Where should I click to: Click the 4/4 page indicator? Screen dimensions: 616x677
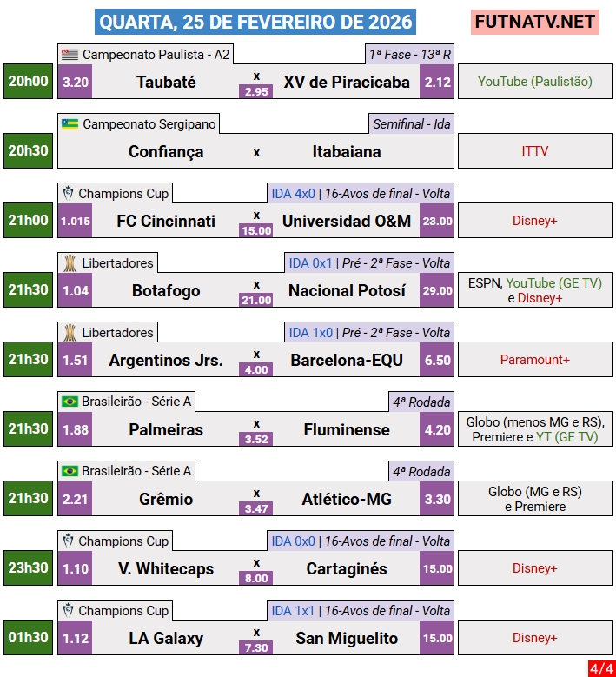[x=600, y=668]
